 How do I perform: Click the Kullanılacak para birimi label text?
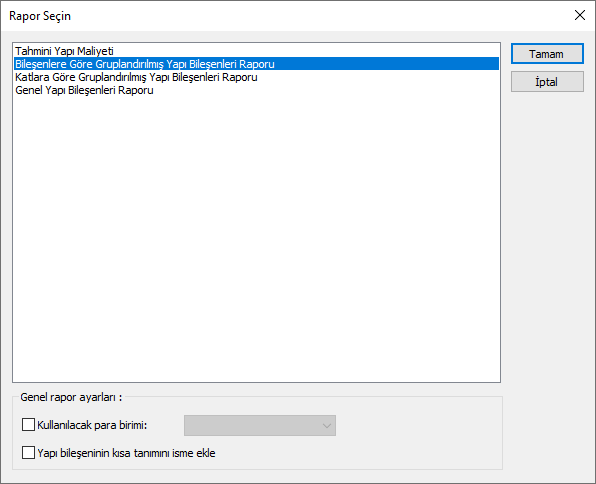(x=92, y=425)
